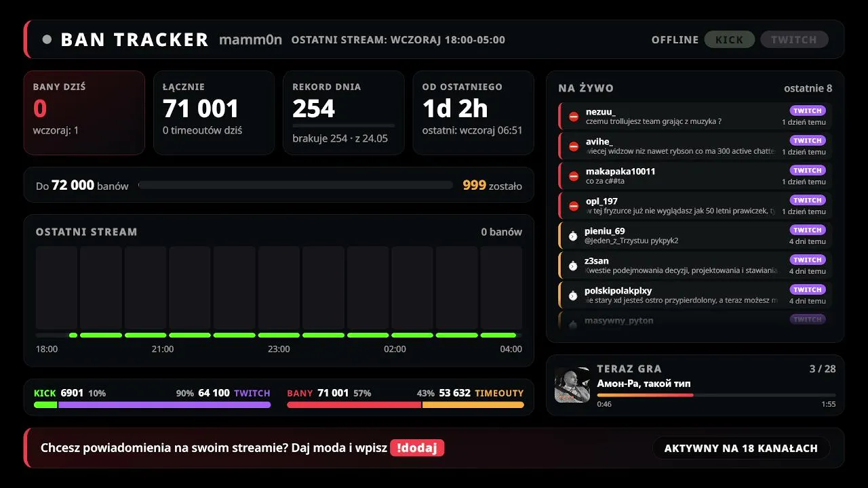Open the ŁĄCZNIE 71 001 card
Viewport: 868px width, 488px height.
(x=214, y=113)
